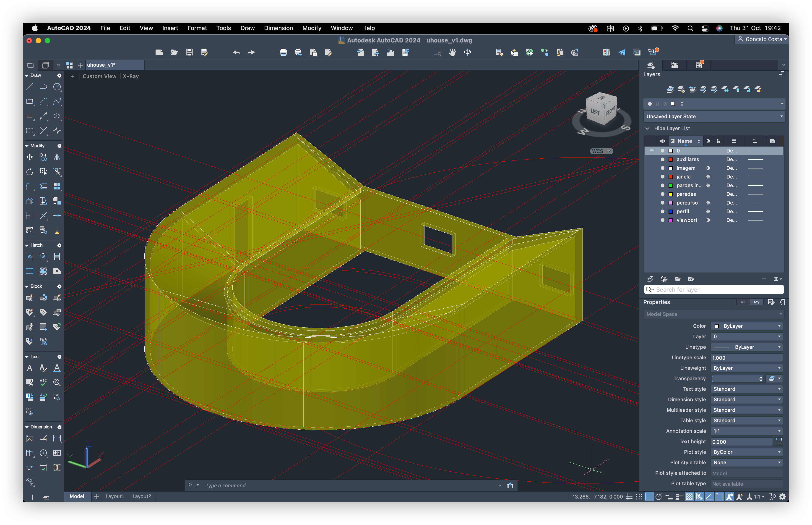The height and width of the screenshot is (525, 812).
Task: Open Annotation scale 1:1 dropdown
Action: point(747,431)
